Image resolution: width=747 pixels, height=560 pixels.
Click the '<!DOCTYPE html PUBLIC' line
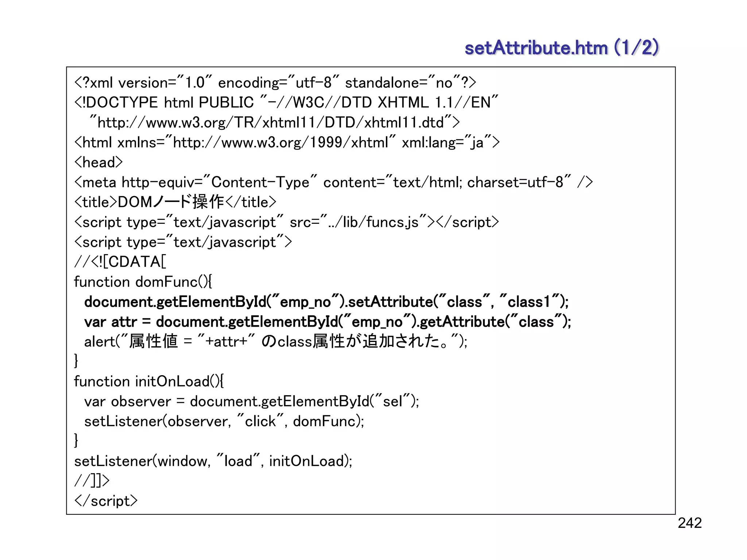286,102
